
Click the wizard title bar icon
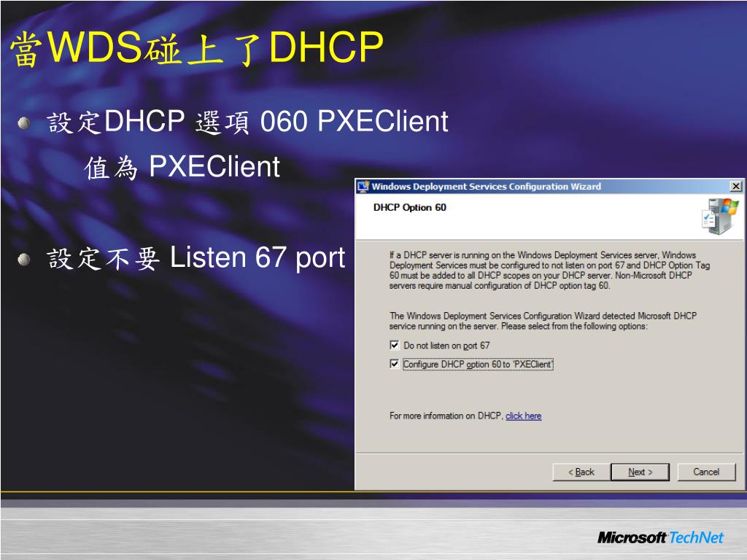point(363,186)
